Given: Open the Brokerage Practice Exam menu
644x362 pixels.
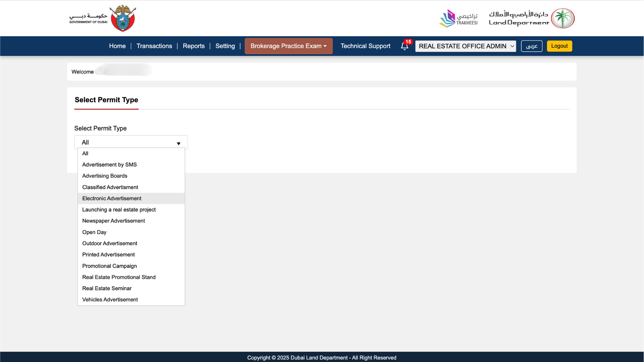Looking at the screenshot, I should [288, 46].
